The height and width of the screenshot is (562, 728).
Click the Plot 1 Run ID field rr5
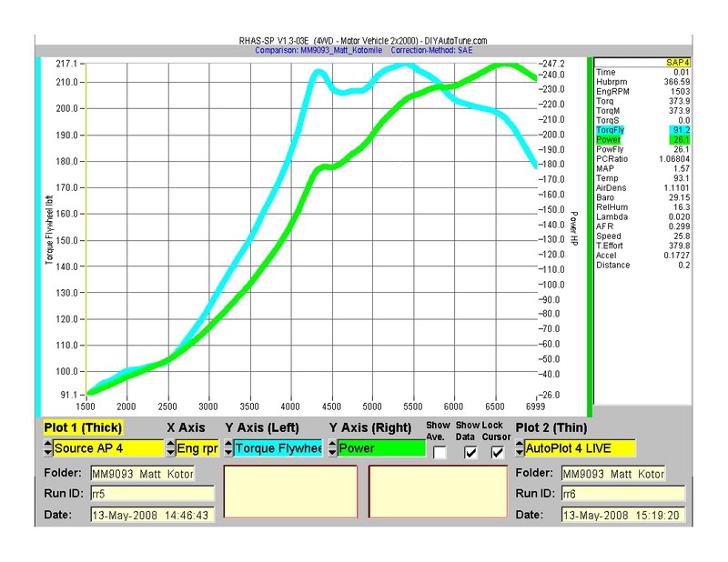[x=153, y=494]
